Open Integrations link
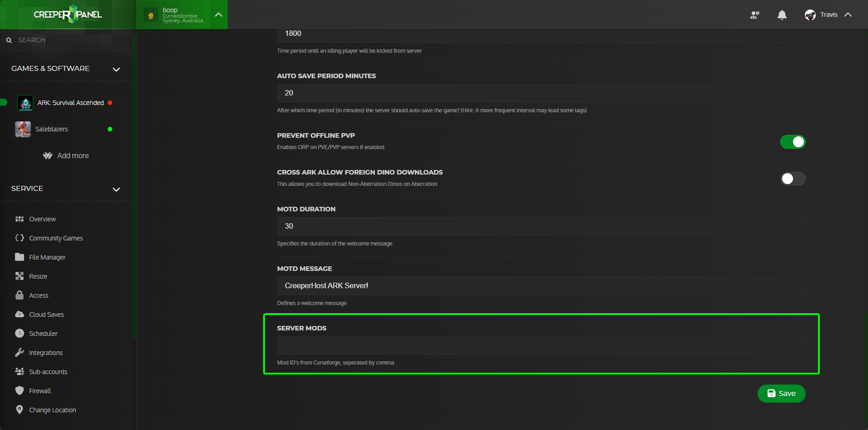The image size is (868, 430). (x=46, y=353)
